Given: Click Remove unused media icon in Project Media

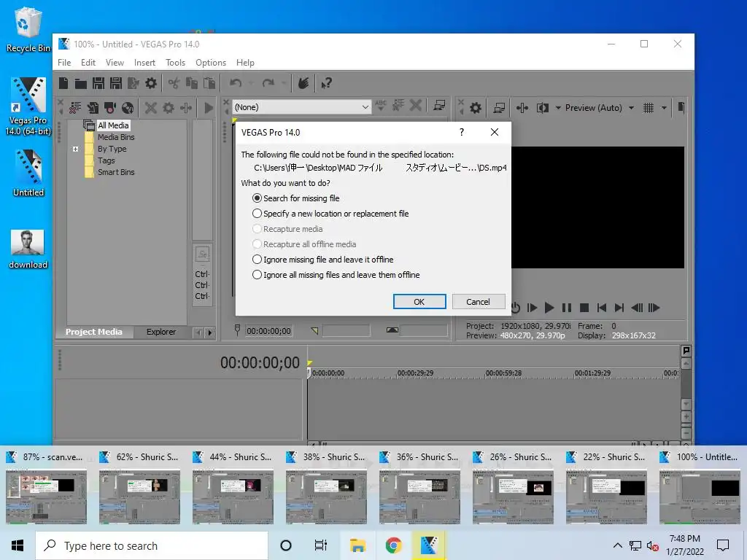Looking at the screenshot, I should (75, 108).
